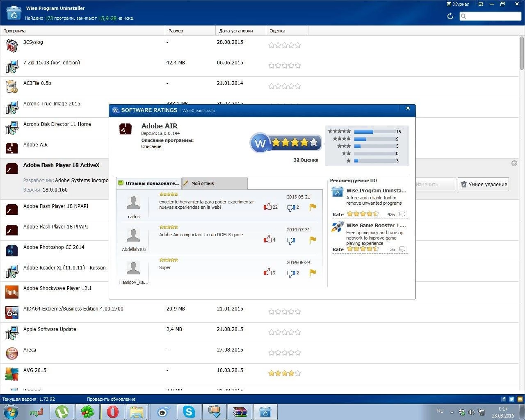Sort by the Оценка column header
The image size is (525, 420).
[x=287, y=31]
